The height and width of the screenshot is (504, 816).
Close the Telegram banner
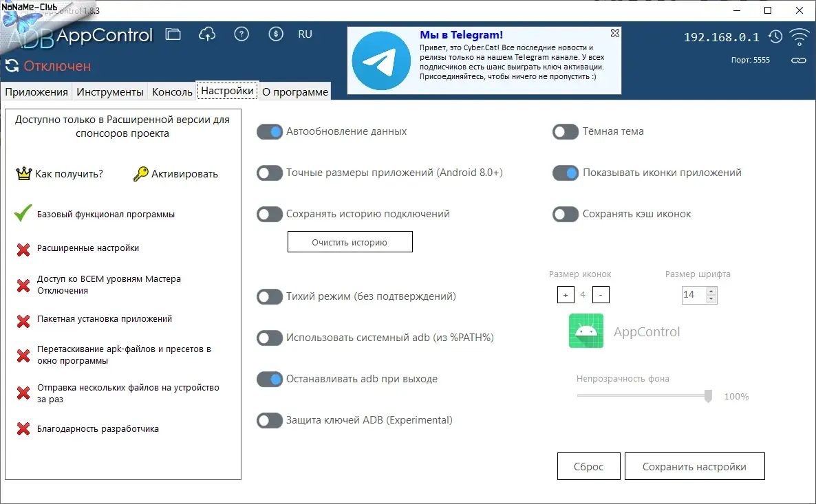click(x=614, y=33)
